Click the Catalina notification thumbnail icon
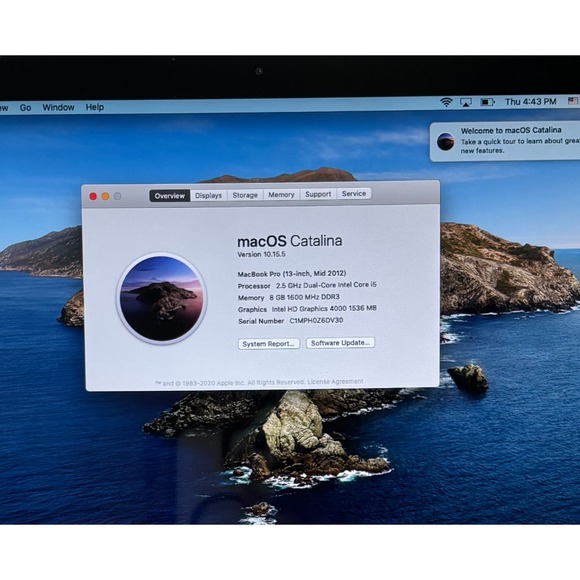This screenshot has height=580, width=580. tap(445, 142)
